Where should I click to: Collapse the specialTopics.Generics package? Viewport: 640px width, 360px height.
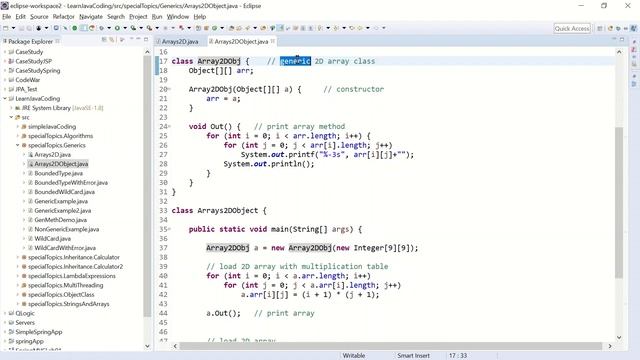tap(18, 145)
